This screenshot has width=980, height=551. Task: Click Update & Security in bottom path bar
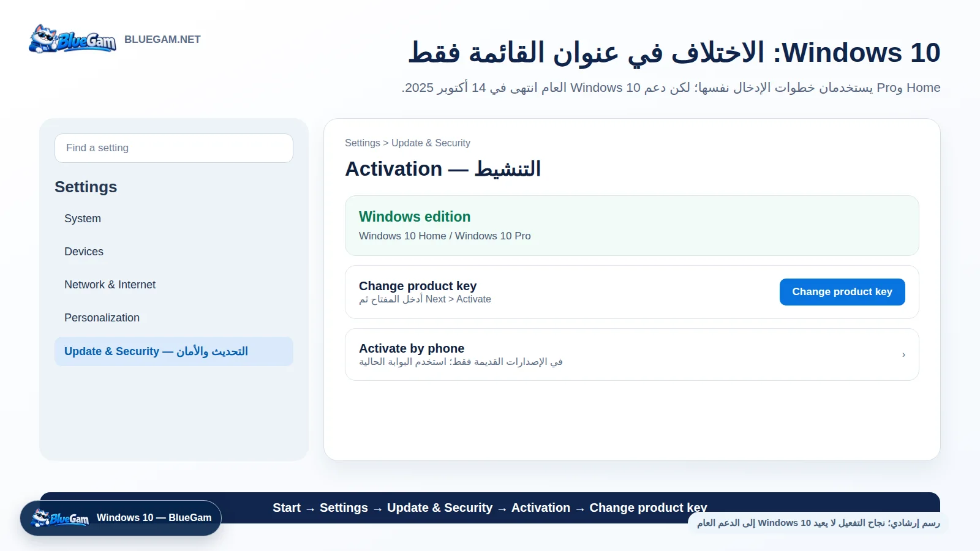pyautogui.click(x=440, y=508)
